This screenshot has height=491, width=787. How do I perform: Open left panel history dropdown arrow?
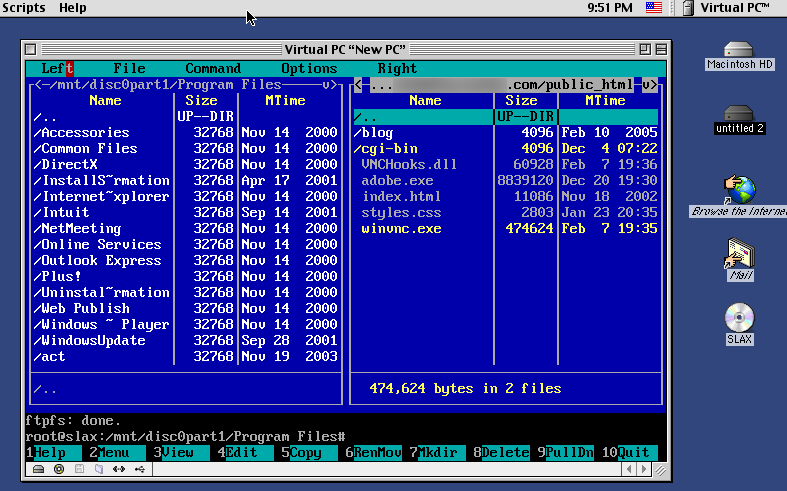click(327, 85)
